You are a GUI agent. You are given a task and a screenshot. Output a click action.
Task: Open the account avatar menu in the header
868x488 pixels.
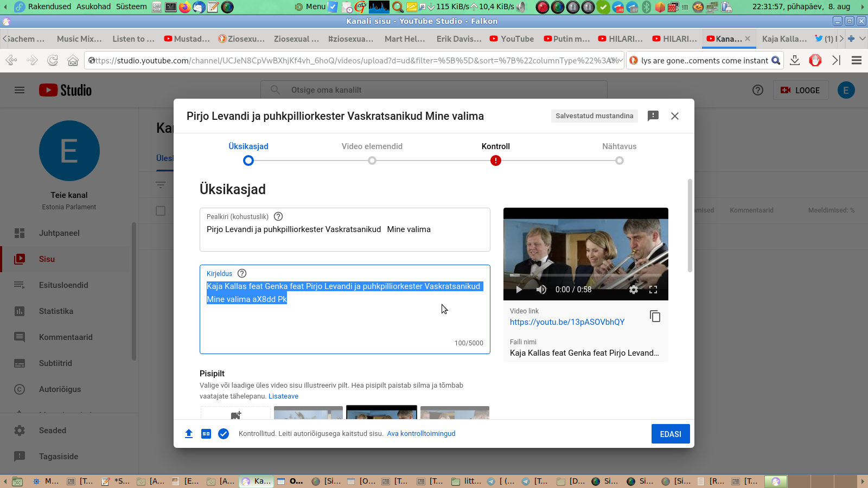click(846, 90)
